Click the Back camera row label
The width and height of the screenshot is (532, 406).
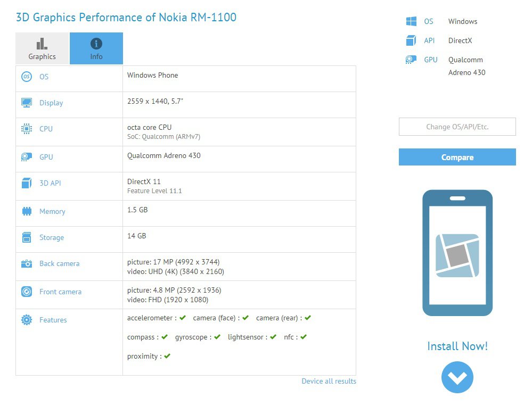[59, 264]
